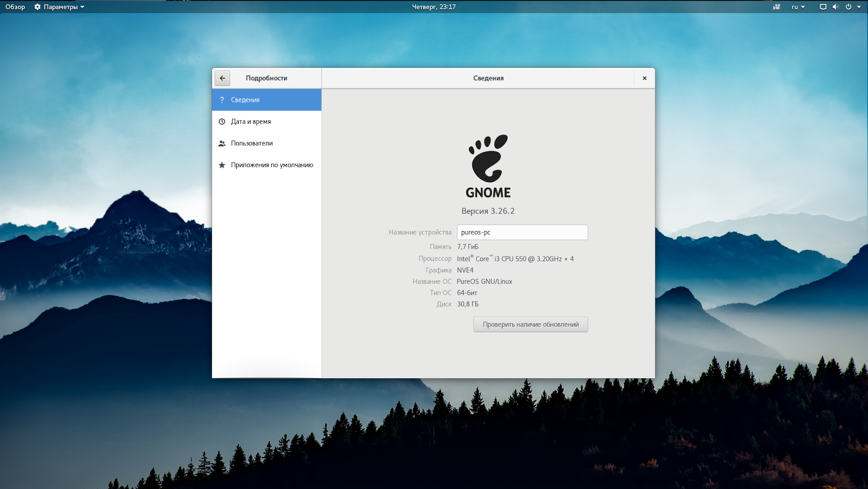Viewport: 868px width, 489px height.
Task: Click the processor value Intel Core i3 CPU 550
Action: click(515, 259)
